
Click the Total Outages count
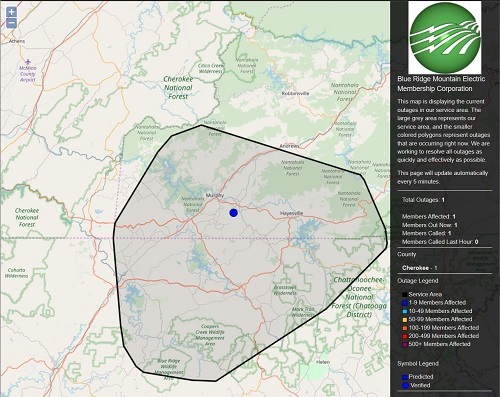[x=423, y=200]
